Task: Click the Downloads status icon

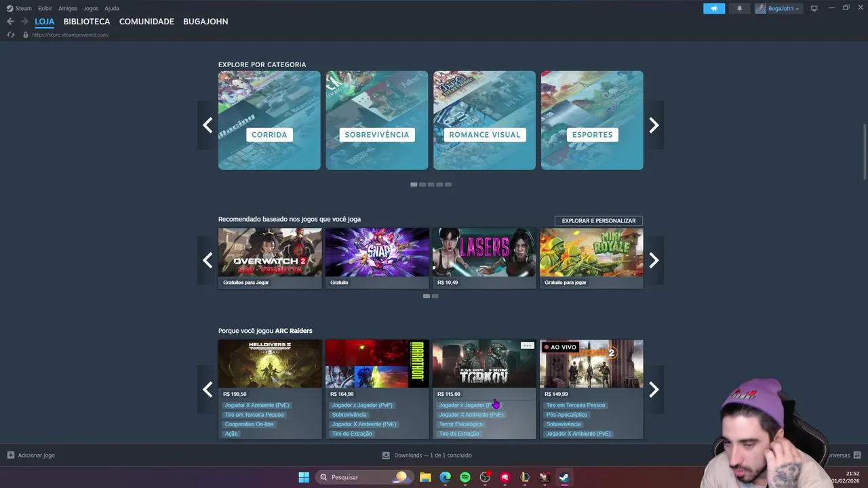Action: point(386,455)
